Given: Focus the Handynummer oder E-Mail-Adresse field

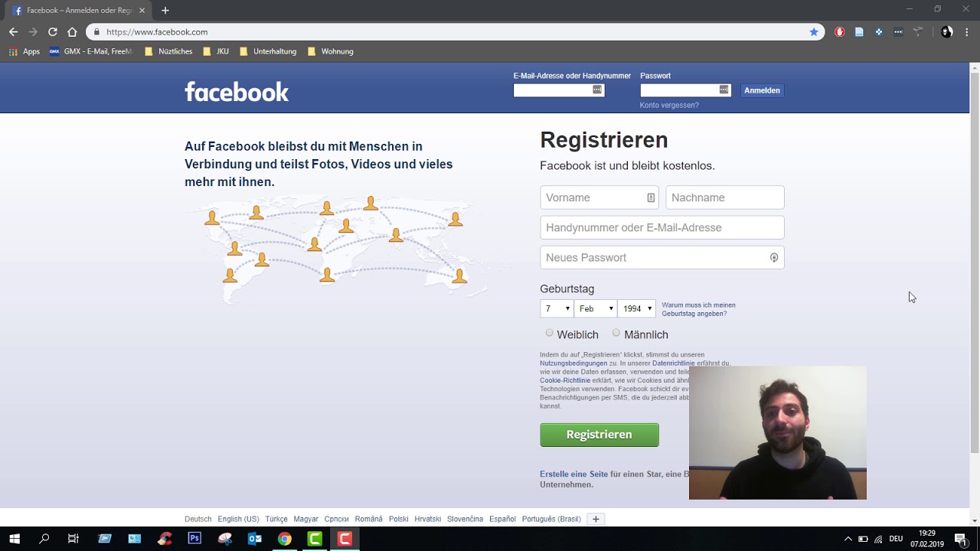Looking at the screenshot, I should (662, 227).
